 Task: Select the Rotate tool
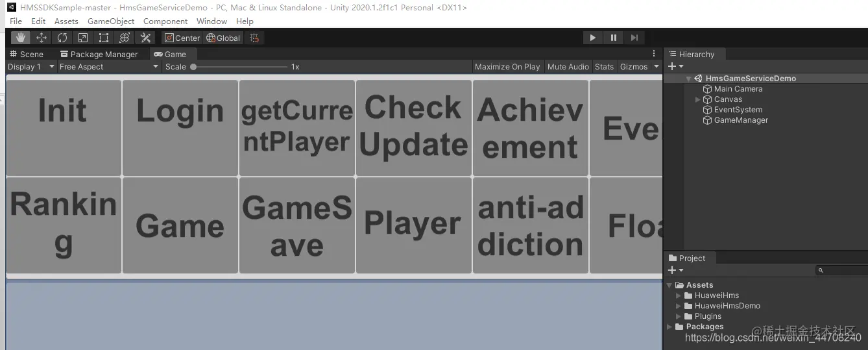point(62,38)
